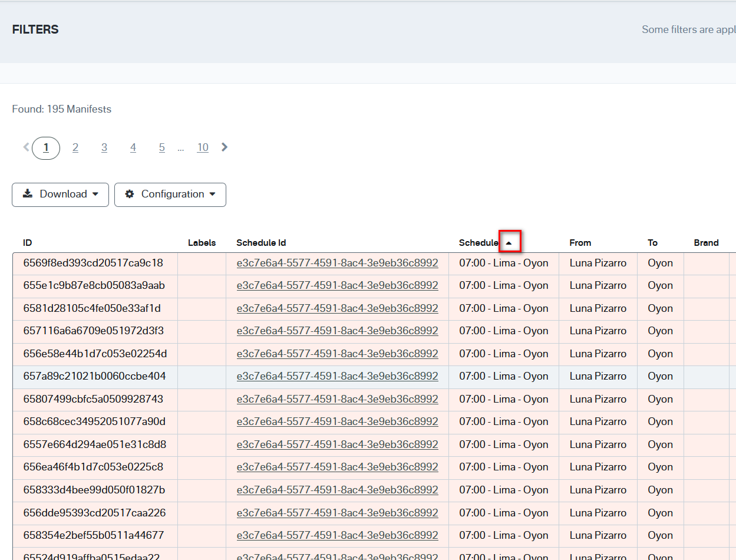The width and height of the screenshot is (736, 560).
Task: Go to next page using right chevron
Action: coord(225,147)
